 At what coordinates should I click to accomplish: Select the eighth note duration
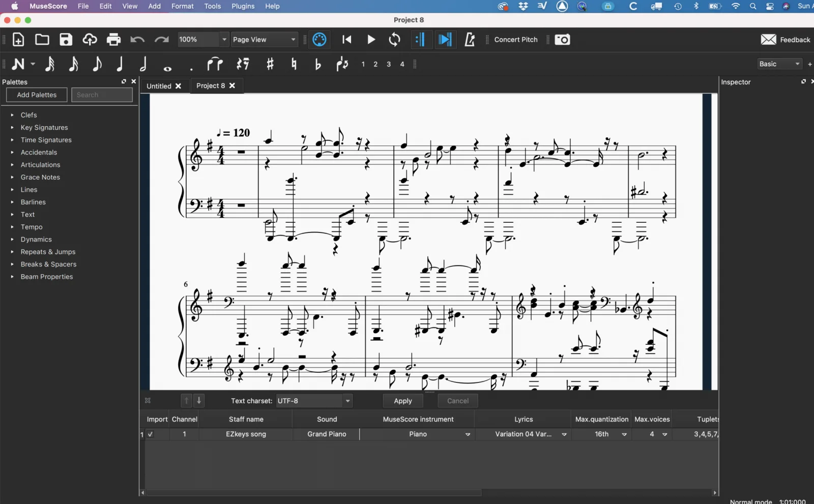pos(97,64)
